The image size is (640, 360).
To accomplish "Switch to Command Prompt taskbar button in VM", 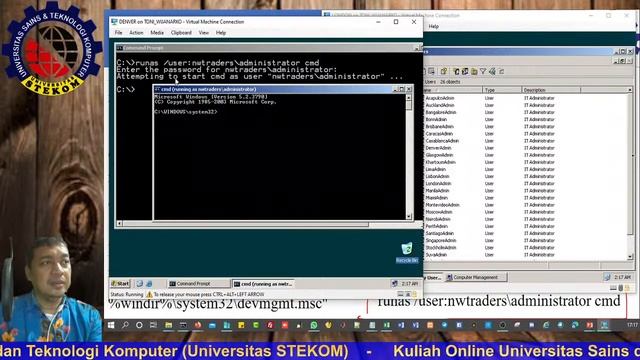I will [x=198, y=283].
